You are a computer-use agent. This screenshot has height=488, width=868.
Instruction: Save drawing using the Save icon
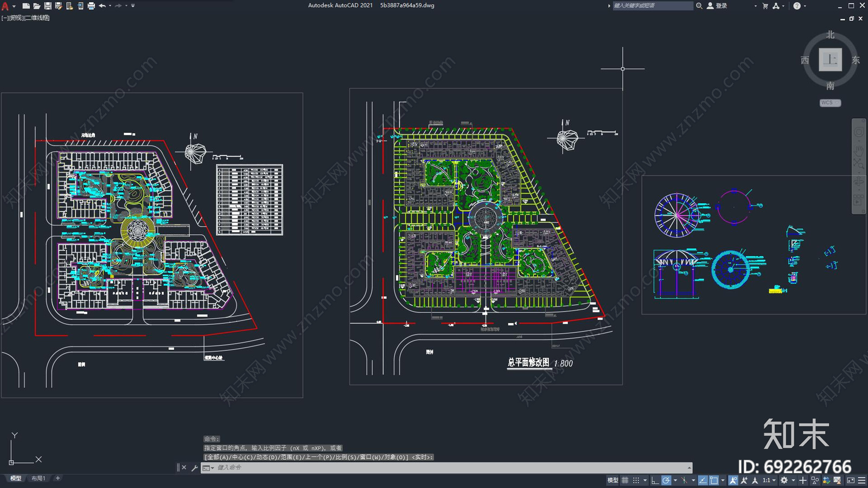point(48,6)
